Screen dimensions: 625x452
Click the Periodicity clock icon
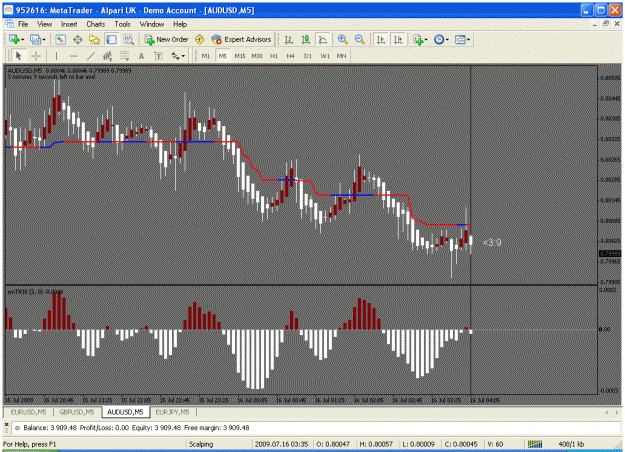pos(439,39)
